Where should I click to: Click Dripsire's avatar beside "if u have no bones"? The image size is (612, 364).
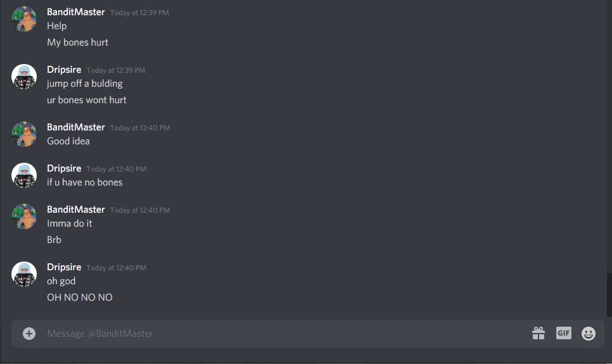point(24,175)
